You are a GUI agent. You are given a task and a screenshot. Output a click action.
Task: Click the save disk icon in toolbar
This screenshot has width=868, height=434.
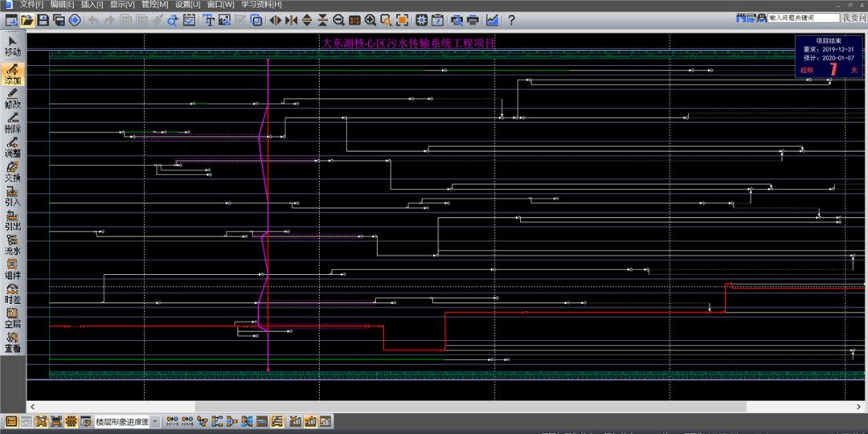[44, 20]
